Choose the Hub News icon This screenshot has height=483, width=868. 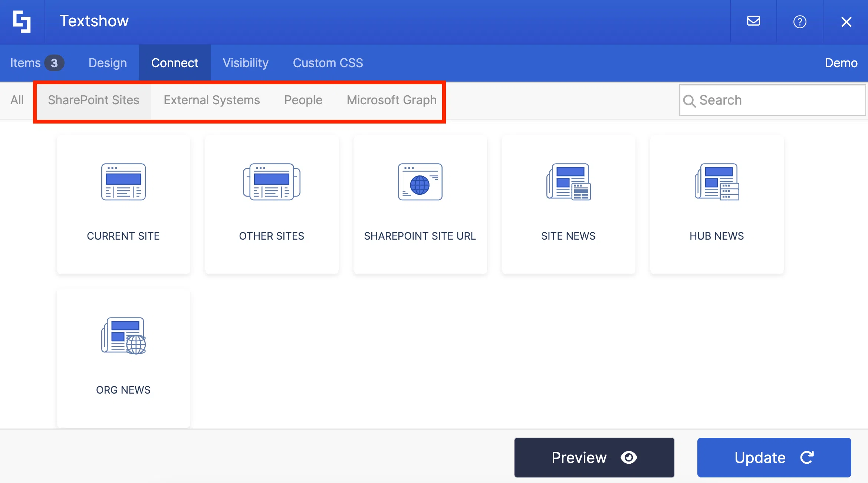pos(717,182)
